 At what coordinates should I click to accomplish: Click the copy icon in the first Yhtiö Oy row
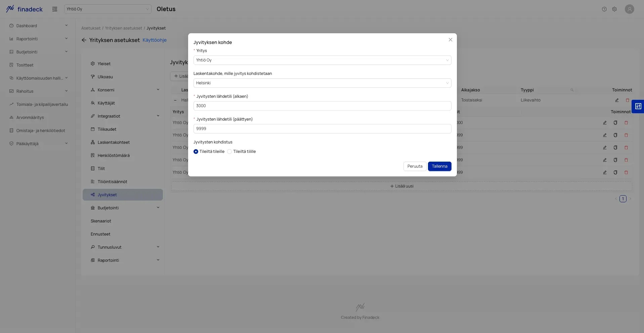[615, 123]
